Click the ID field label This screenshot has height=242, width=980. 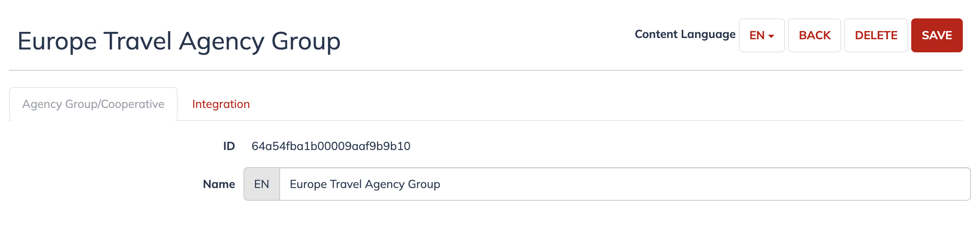[229, 146]
